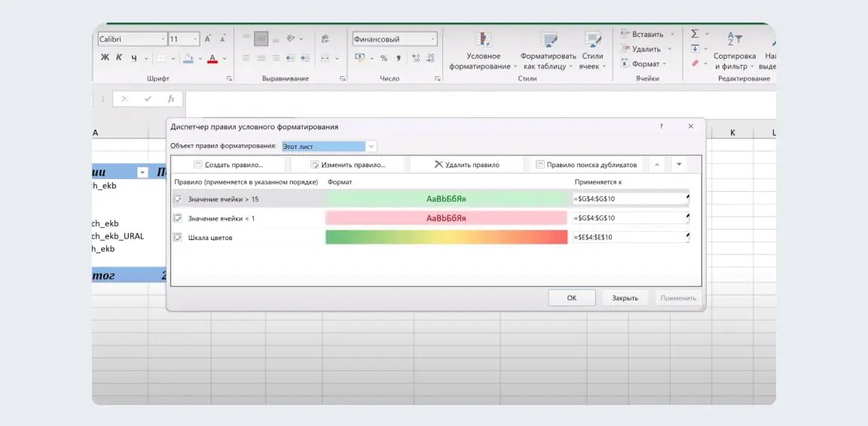The height and width of the screenshot is (426, 868).
Task: Click Удалить правило button
Action: [x=466, y=164]
